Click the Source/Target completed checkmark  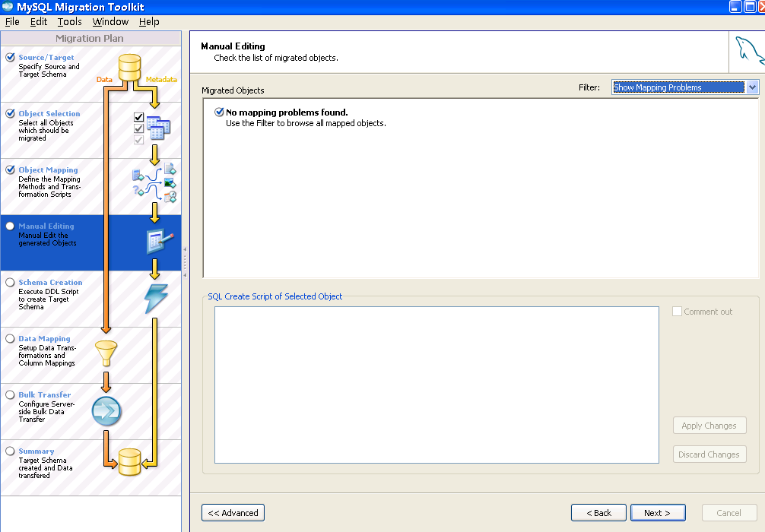click(10, 57)
